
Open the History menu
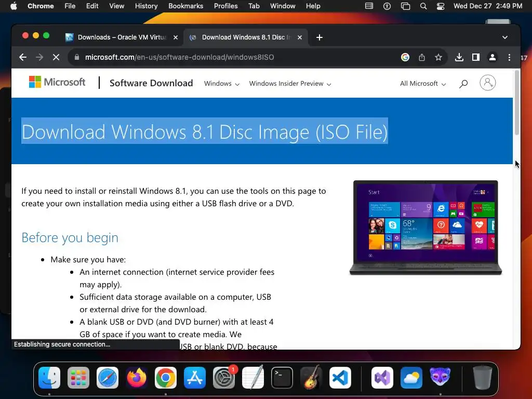click(x=146, y=6)
